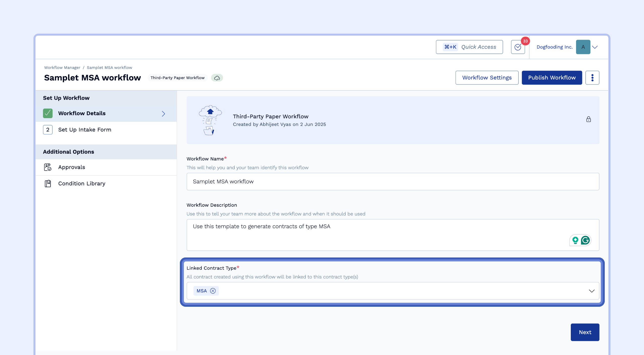Click the step 2 number box
This screenshot has height=355, width=644.
[48, 130]
